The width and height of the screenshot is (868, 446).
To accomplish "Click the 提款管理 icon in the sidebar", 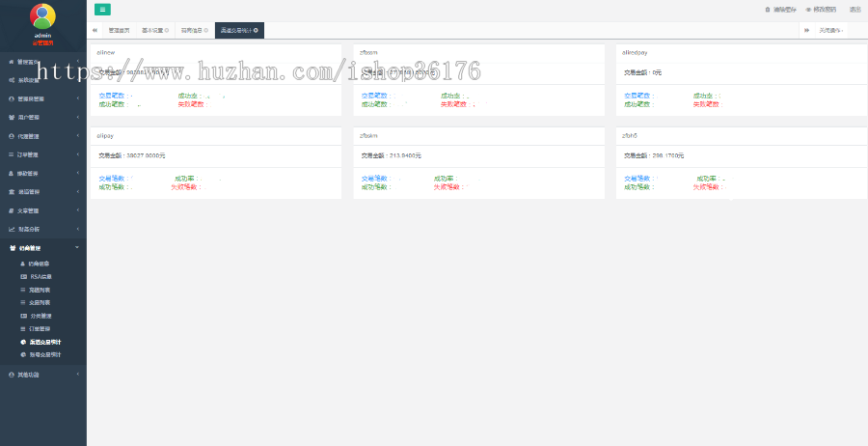I will 11,174.
